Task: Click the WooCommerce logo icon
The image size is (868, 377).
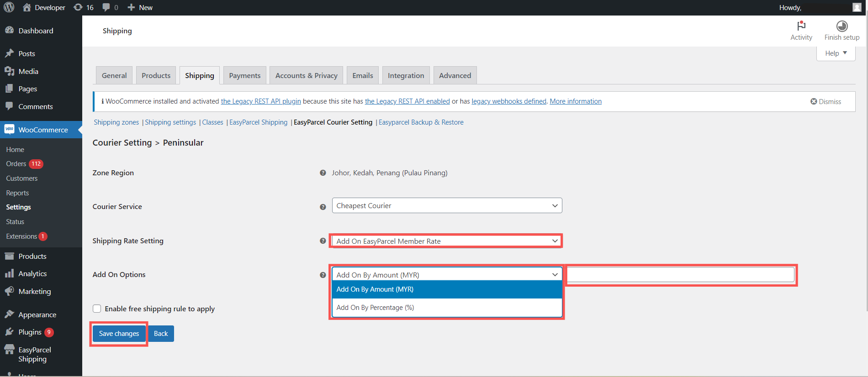Action: pos(9,129)
